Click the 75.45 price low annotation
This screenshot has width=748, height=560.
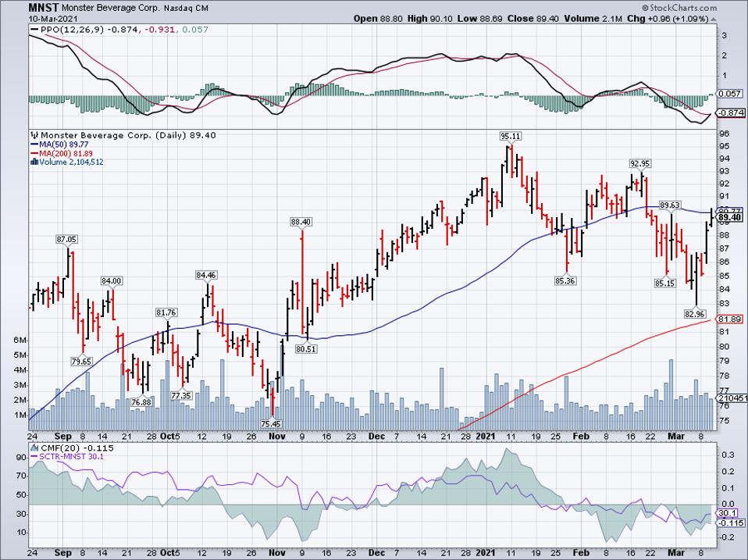tap(271, 423)
